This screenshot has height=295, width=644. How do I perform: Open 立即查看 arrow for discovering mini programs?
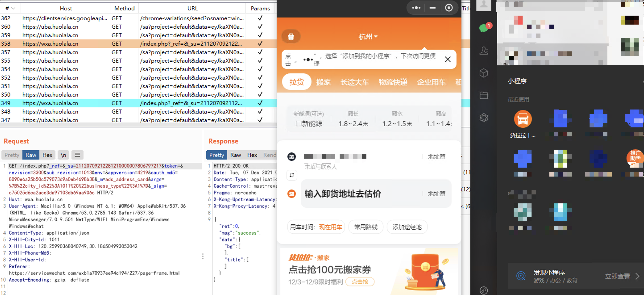coord(637,276)
